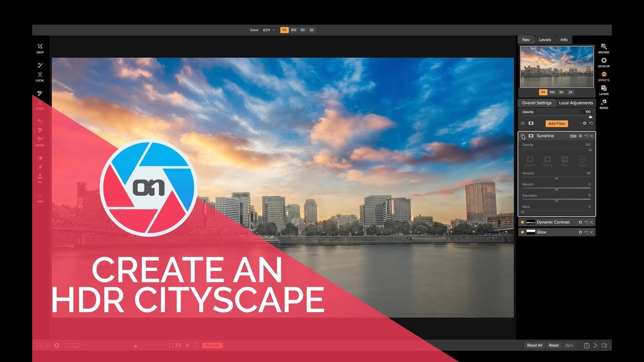Image resolution: width=644 pixels, height=362 pixels.
Task: Toggle the Glow filter on or off
Action: tap(522, 232)
